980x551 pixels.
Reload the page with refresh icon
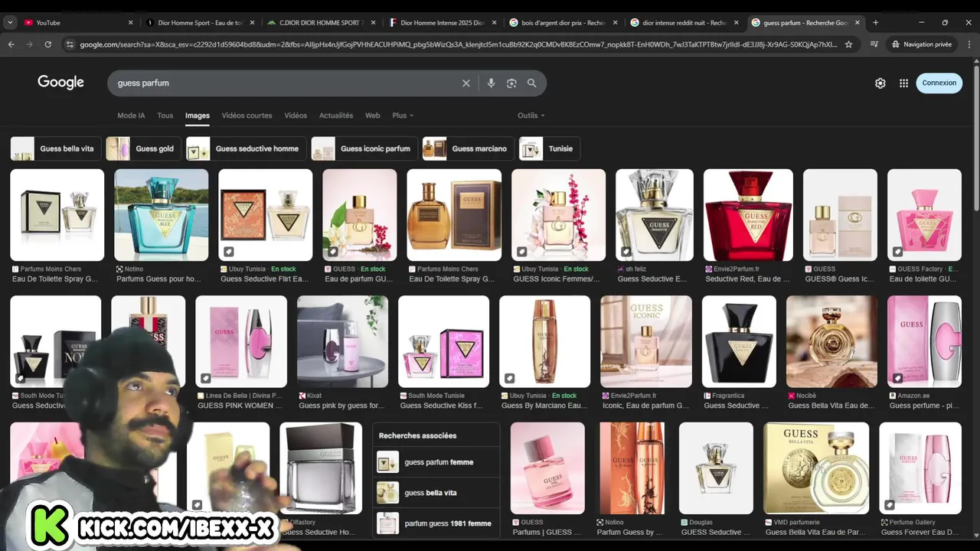click(47, 44)
